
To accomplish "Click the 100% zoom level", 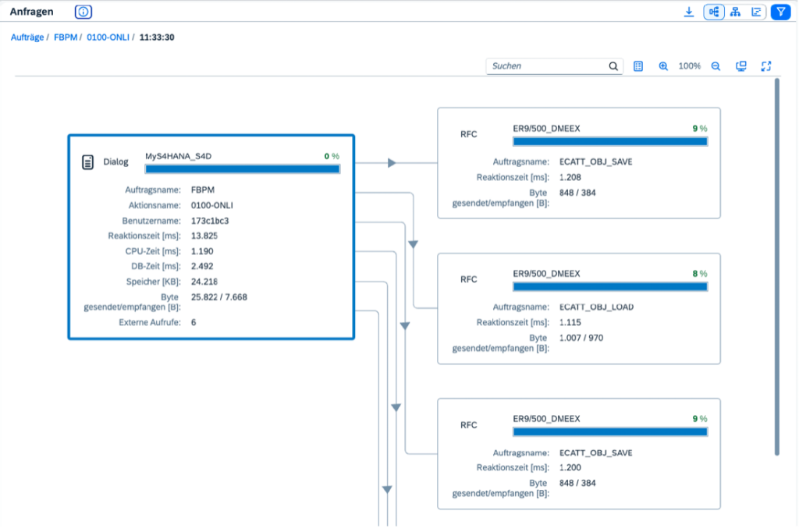I will [690, 66].
